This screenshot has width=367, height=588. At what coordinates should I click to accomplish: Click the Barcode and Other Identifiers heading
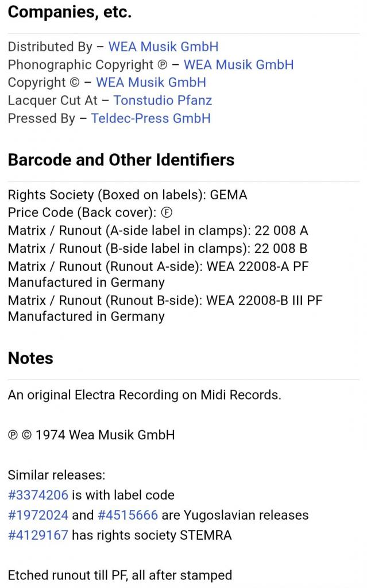point(121,160)
